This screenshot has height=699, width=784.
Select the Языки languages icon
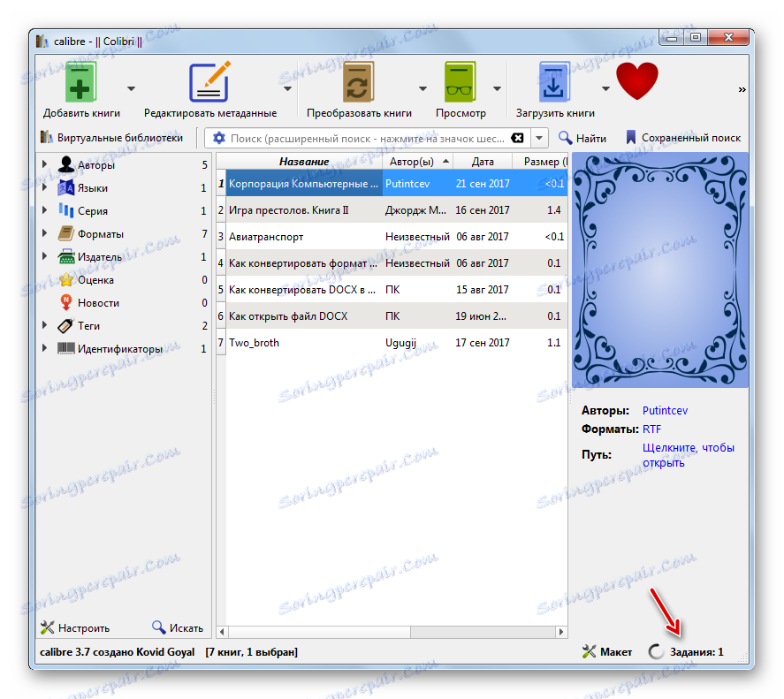click(66, 187)
